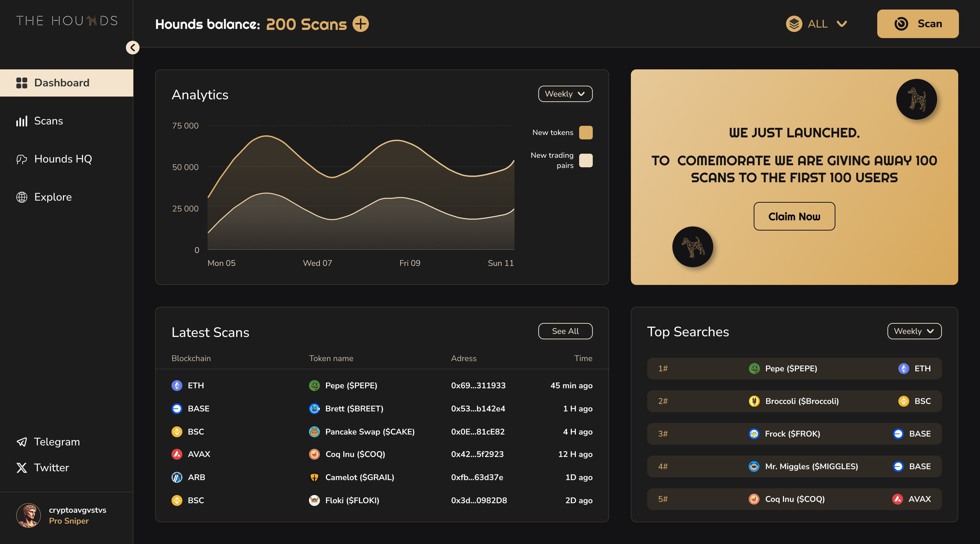Click the 200 Scans balance value
The height and width of the screenshot is (544, 980).
306,24
